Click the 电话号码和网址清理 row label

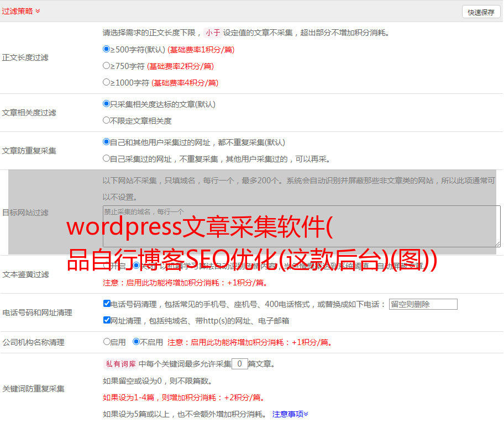point(37,312)
